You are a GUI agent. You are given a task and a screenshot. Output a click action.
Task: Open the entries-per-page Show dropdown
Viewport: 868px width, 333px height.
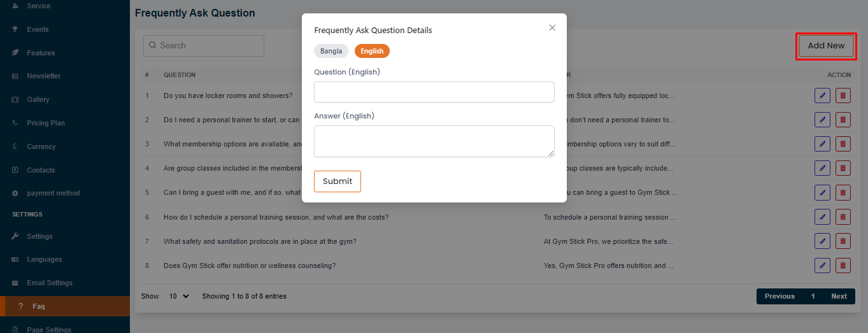[179, 296]
